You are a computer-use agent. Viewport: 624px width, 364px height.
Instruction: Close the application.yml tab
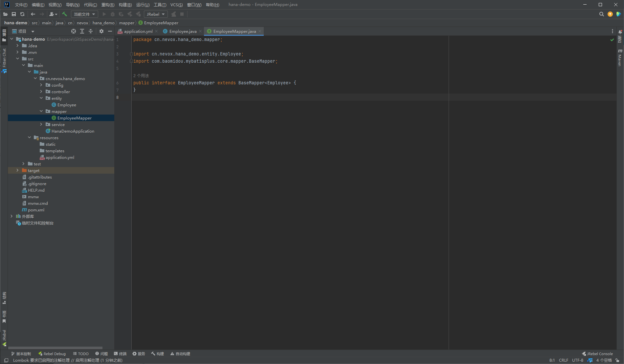coord(156,31)
